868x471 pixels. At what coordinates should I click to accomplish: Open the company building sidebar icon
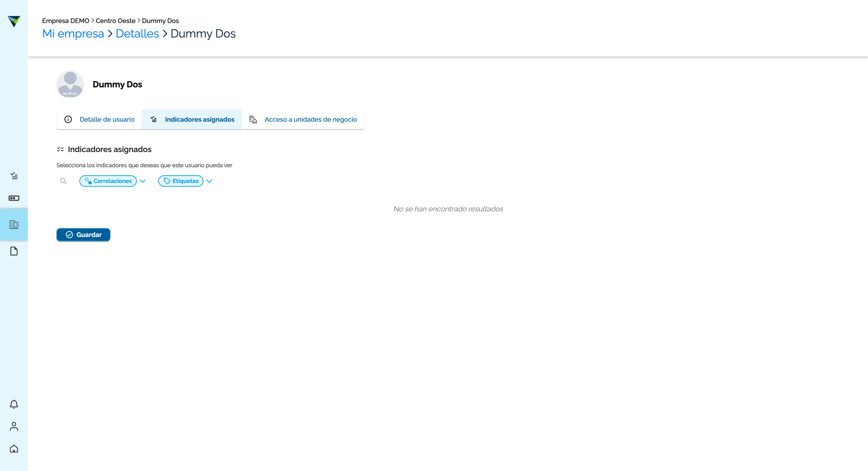(x=14, y=225)
